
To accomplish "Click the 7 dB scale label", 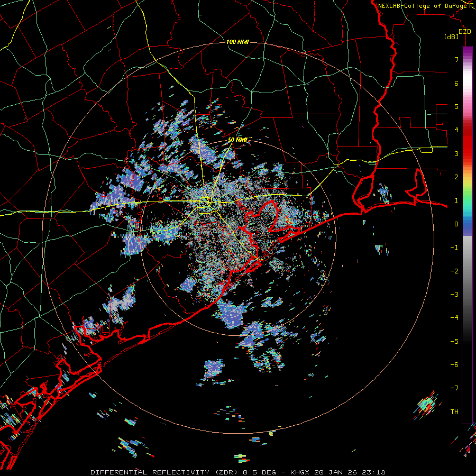I will [x=456, y=59].
